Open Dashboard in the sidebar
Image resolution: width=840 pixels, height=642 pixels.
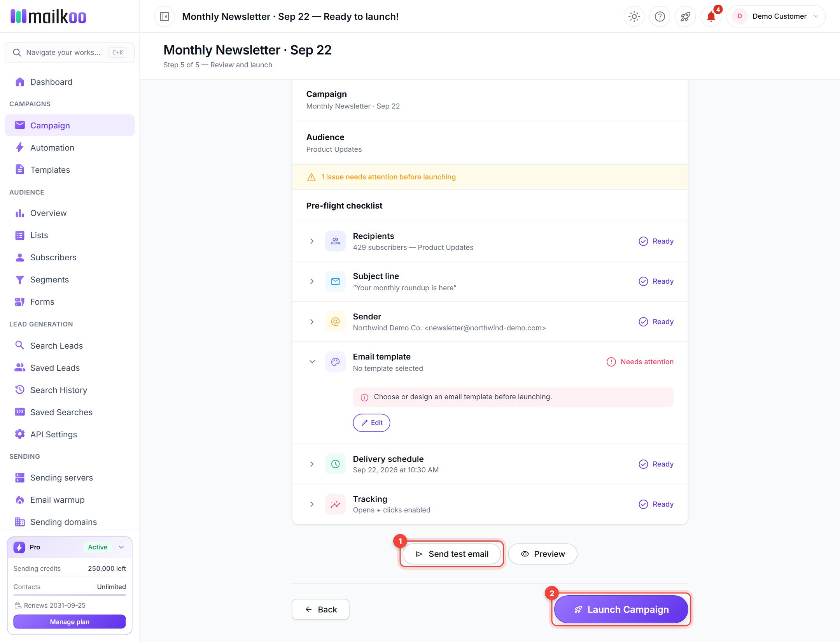pos(70,82)
